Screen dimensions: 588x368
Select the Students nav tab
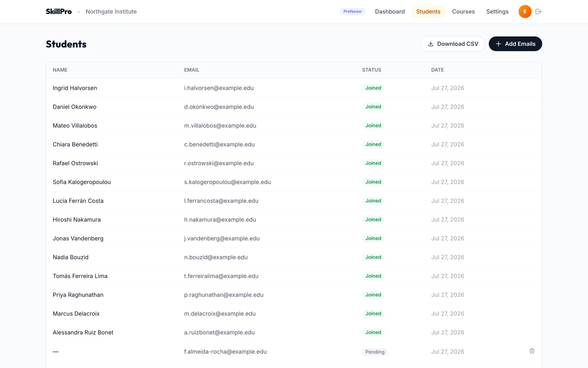[428, 11]
